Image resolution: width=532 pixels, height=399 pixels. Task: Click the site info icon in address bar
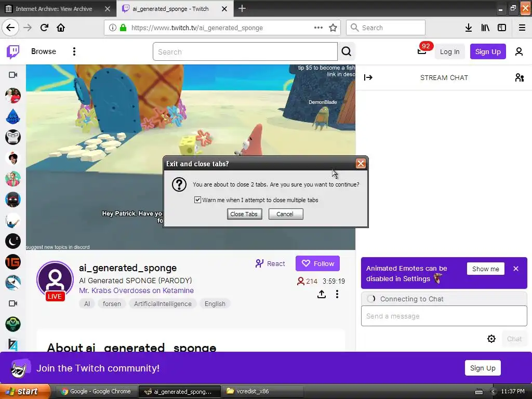pyautogui.click(x=113, y=28)
